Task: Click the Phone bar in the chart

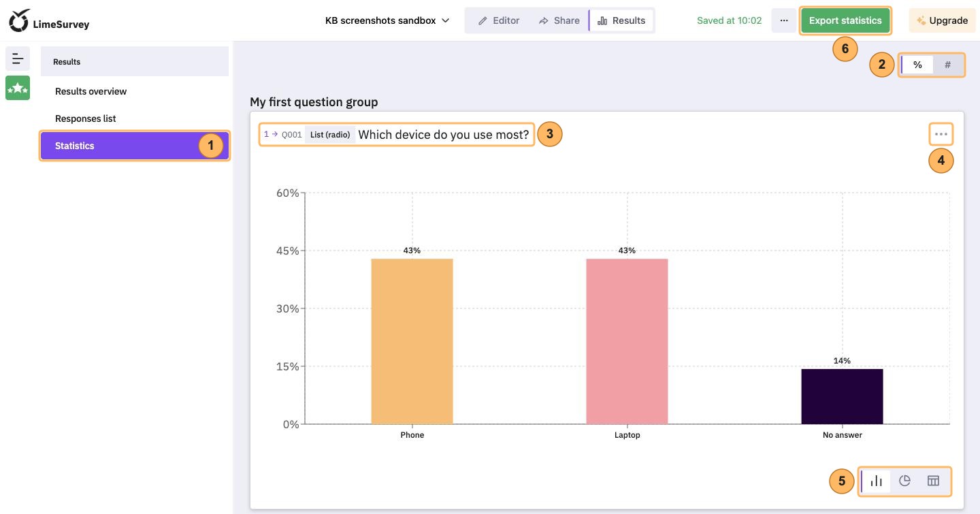Action: pos(412,341)
